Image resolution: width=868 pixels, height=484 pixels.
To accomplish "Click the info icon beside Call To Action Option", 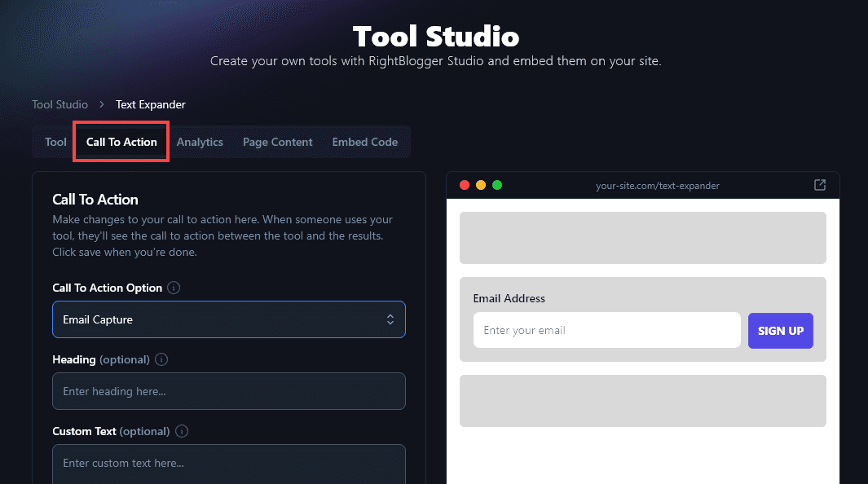I will (x=174, y=288).
